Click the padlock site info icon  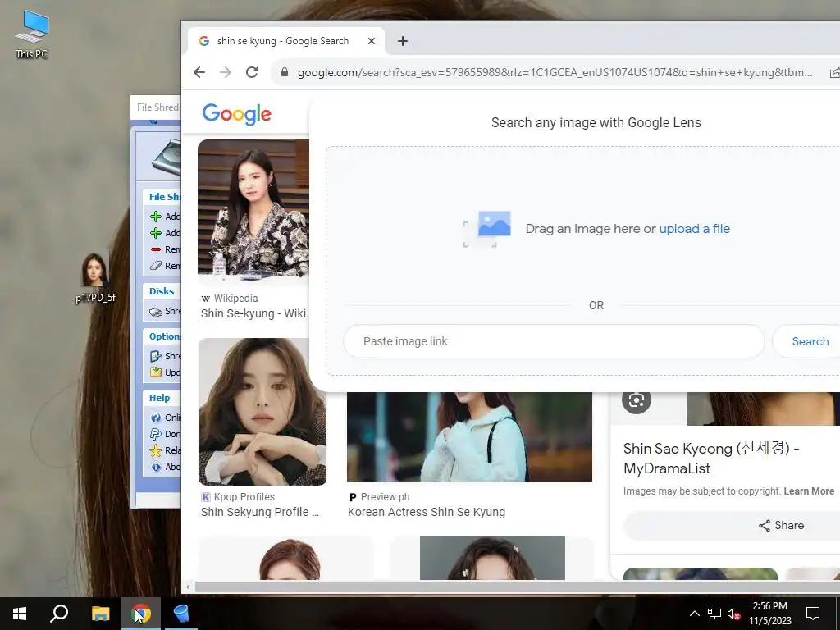click(x=285, y=72)
